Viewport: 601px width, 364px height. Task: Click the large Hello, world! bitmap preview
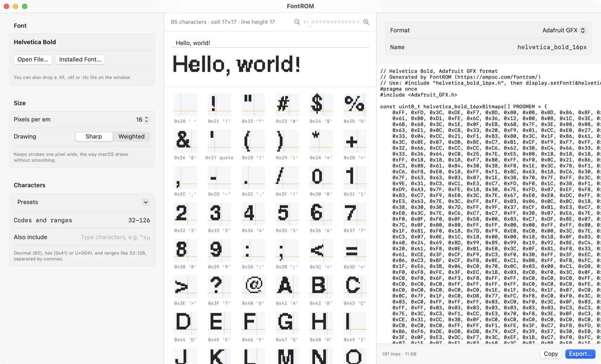236,65
